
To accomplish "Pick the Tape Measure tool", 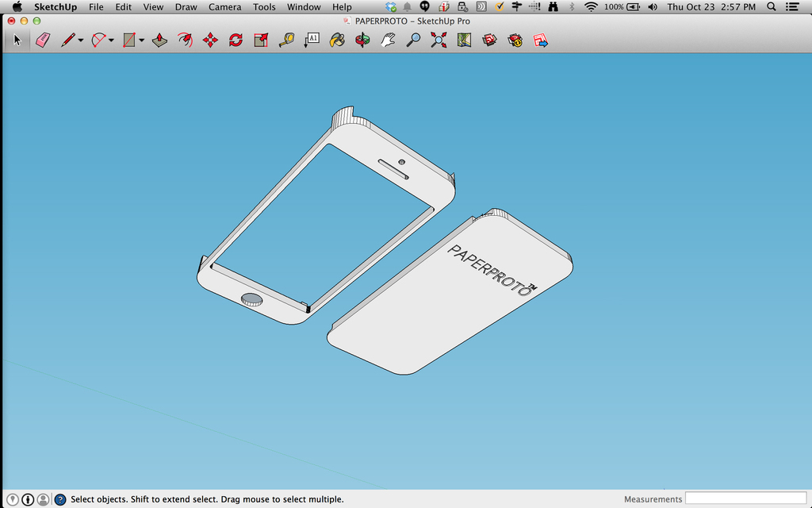I will click(286, 40).
